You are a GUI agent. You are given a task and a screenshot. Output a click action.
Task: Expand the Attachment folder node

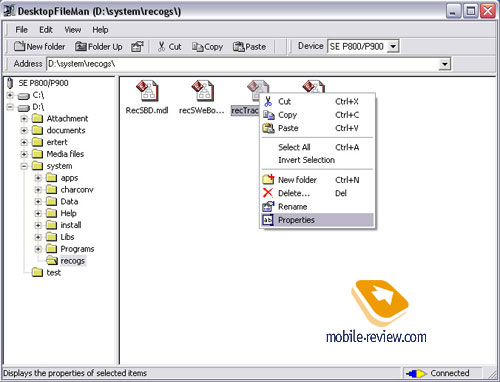point(24,119)
